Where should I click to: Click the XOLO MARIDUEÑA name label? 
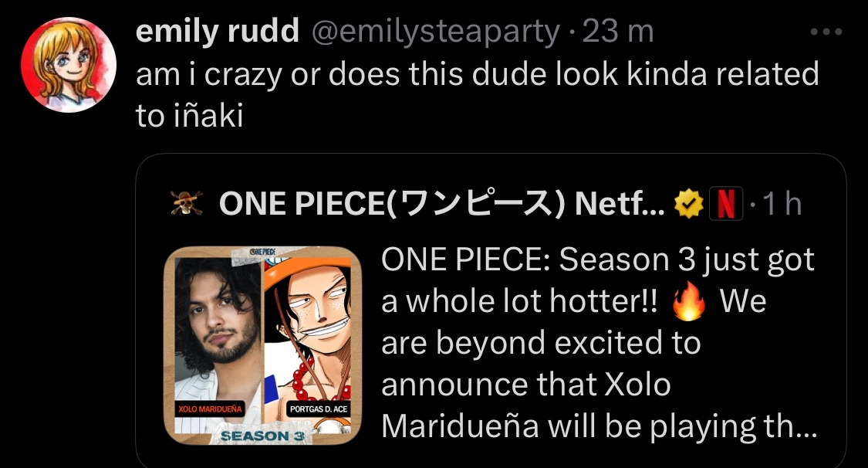pyautogui.click(x=211, y=409)
